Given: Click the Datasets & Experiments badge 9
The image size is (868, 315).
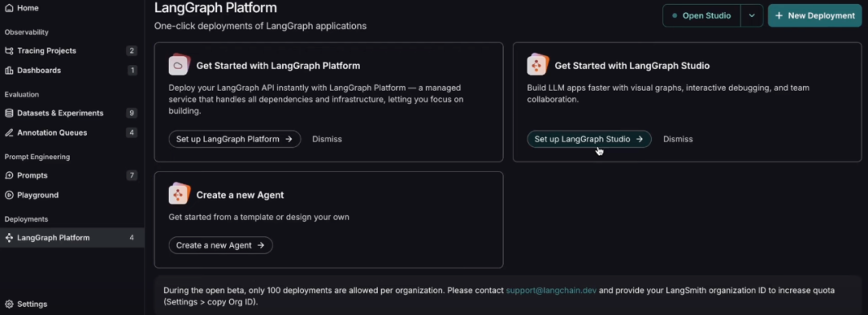Looking at the screenshot, I should tap(132, 113).
